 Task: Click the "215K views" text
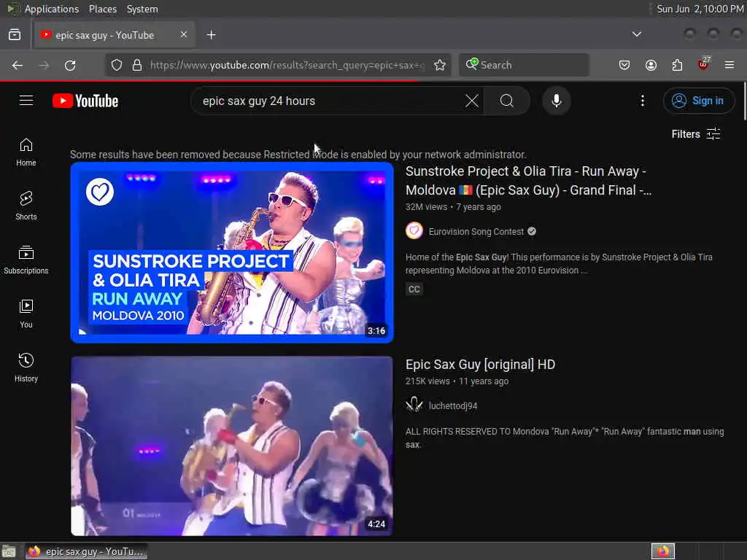[427, 381]
